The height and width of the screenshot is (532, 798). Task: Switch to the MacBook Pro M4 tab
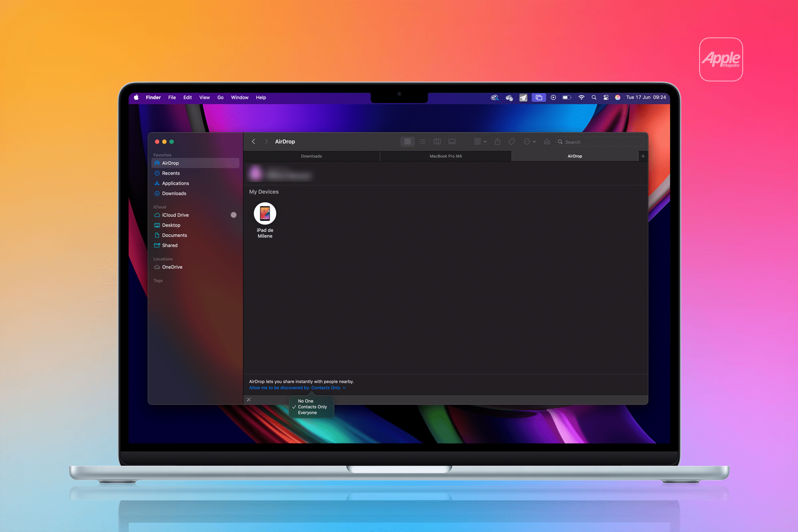pos(446,156)
